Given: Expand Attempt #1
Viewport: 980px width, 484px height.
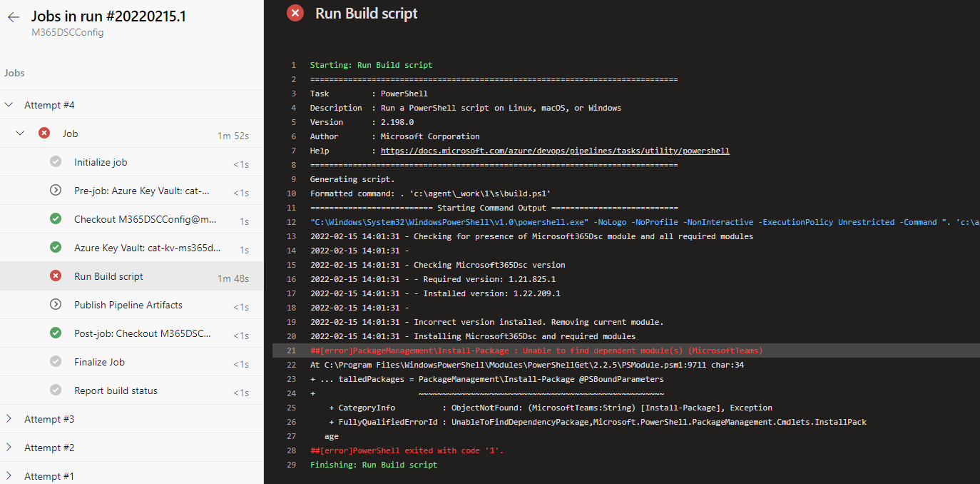Looking at the screenshot, I should [x=9, y=475].
